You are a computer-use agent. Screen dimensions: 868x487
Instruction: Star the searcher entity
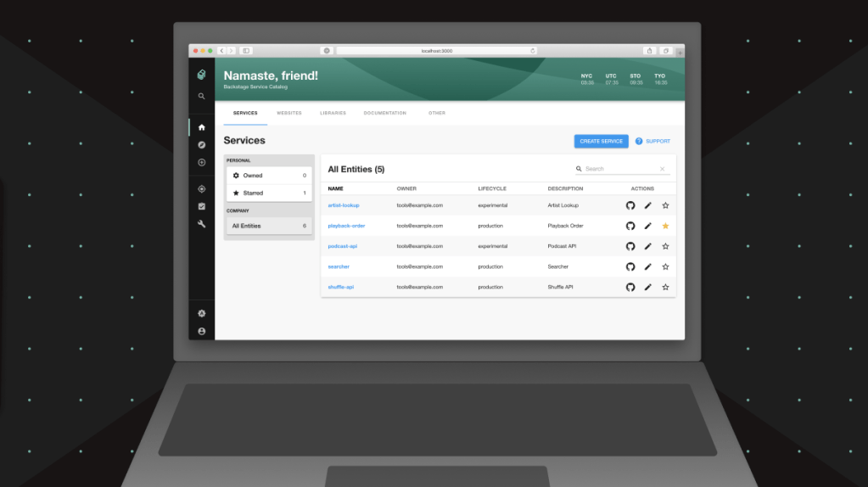point(665,266)
